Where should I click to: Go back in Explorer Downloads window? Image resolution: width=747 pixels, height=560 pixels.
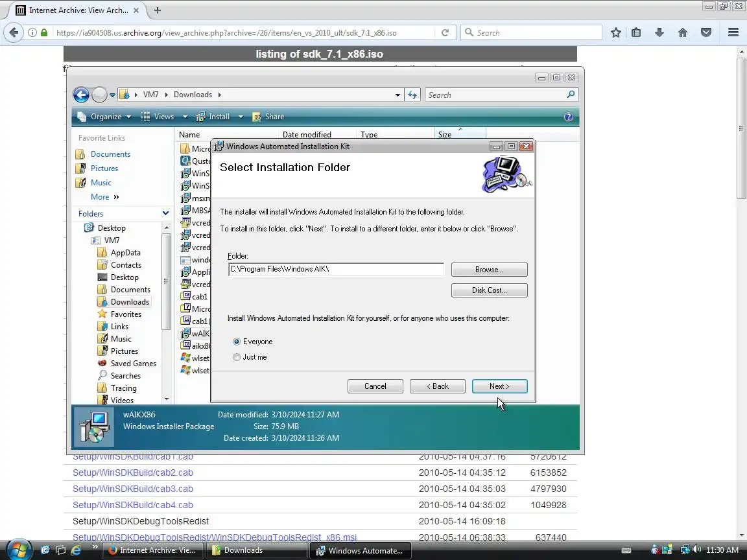pos(81,95)
